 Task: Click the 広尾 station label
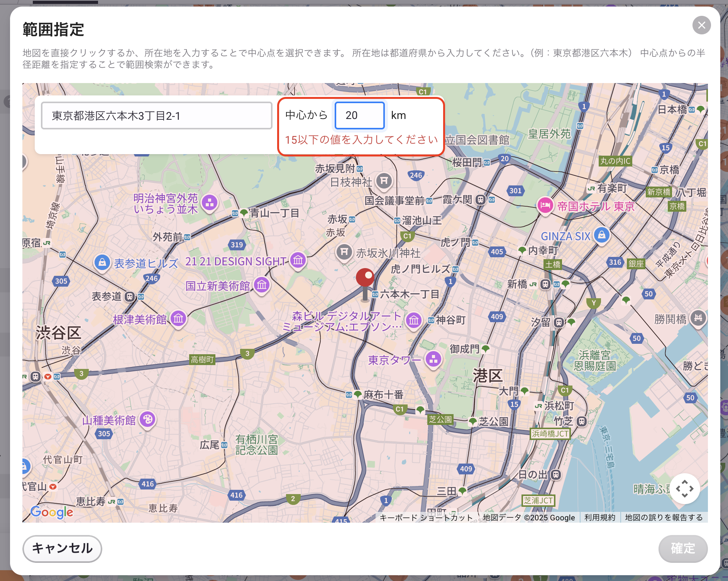pos(210,445)
